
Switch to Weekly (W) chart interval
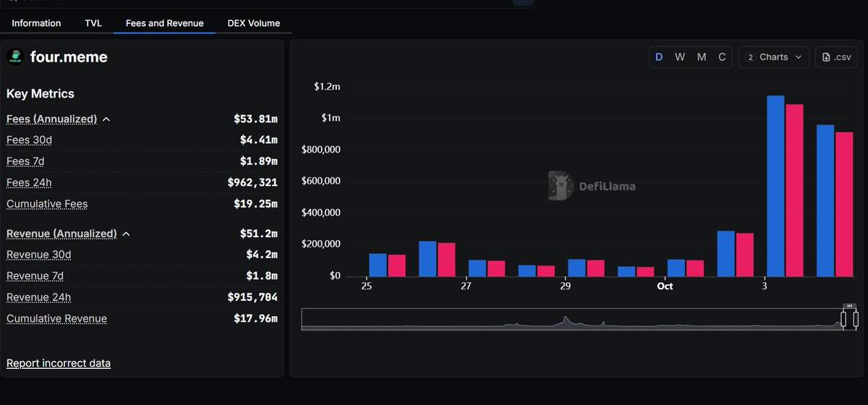point(680,57)
